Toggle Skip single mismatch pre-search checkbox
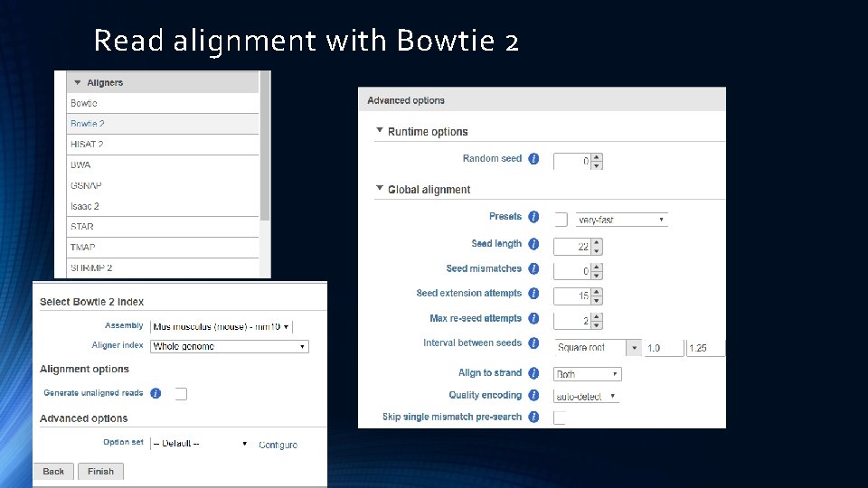Screen dimensions: 868x488 coord(559,418)
